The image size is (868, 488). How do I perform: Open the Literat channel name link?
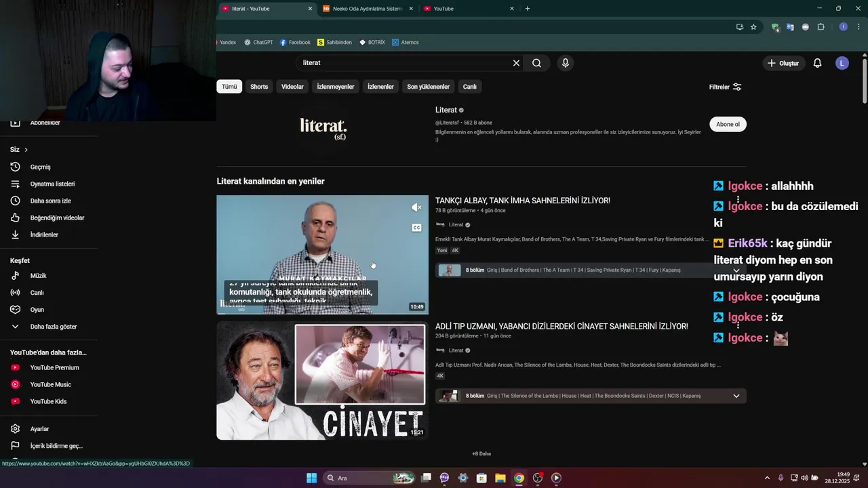(446, 110)
